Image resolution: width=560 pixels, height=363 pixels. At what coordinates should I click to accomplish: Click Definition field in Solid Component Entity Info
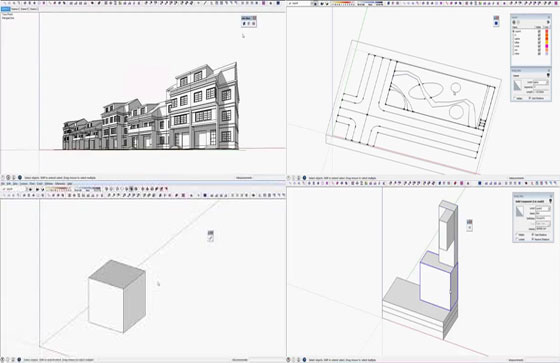click(543, 218)
